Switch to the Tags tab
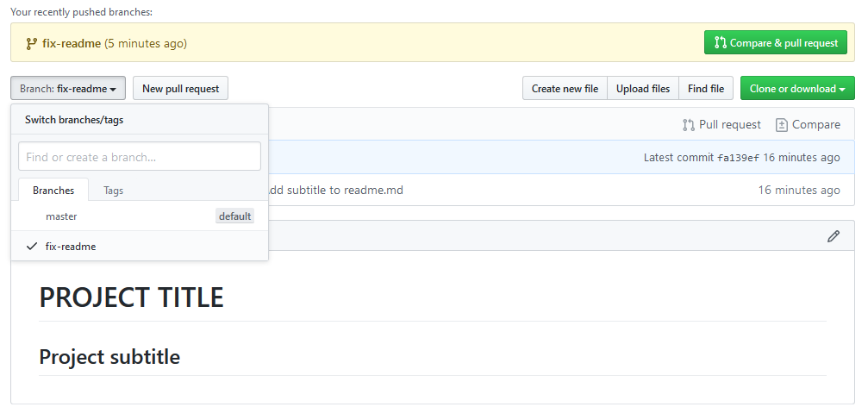The height and width of the screenshot is (407, 868). click(113, 191)
